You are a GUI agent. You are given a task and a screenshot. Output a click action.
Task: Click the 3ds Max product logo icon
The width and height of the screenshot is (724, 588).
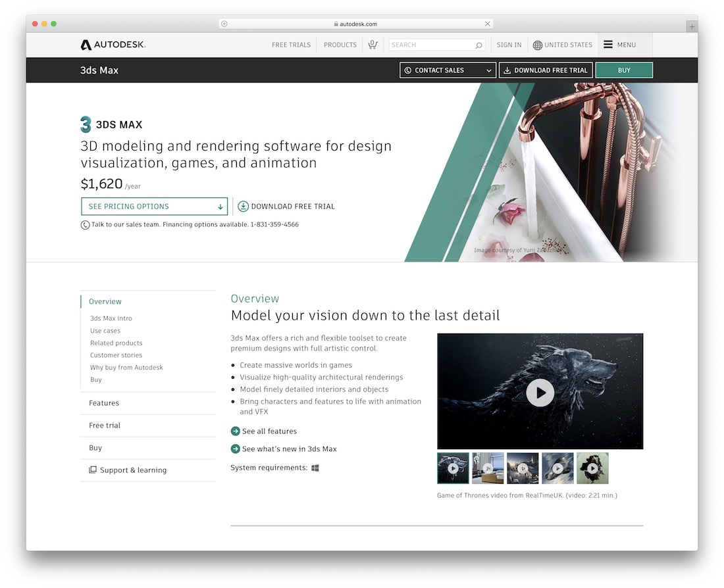(86, 124)
